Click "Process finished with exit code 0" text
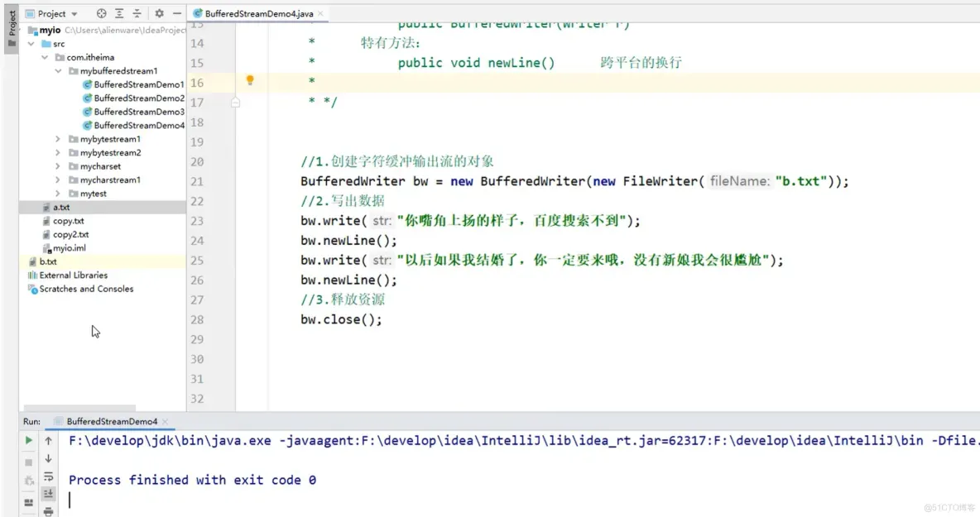980x517 pixels. 193,480
